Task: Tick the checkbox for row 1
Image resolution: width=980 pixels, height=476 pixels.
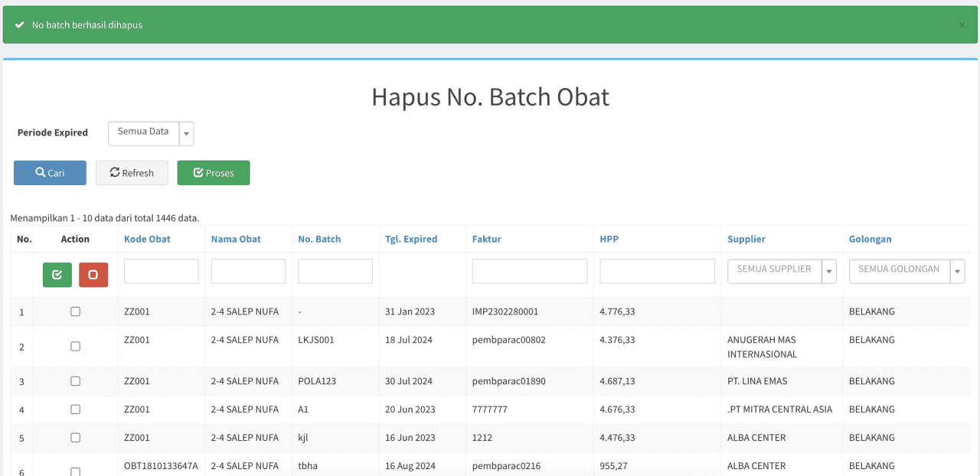Action: [x=75, y=311]
